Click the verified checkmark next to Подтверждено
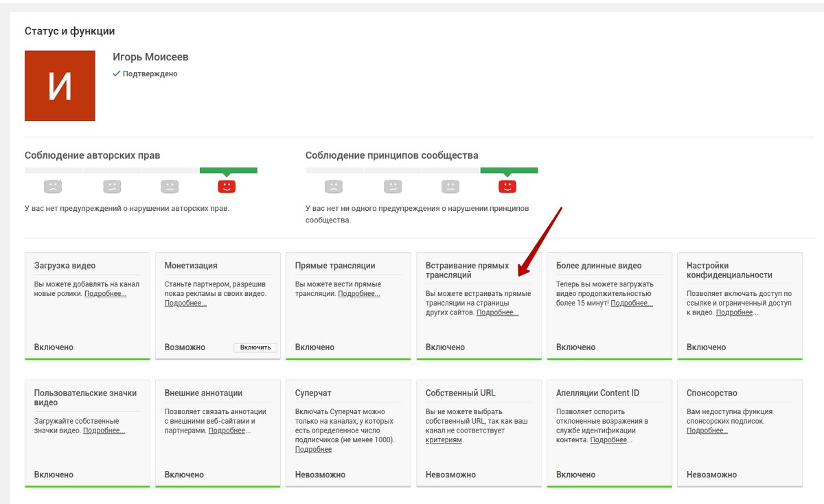824x504 pixels. [117, 73]
